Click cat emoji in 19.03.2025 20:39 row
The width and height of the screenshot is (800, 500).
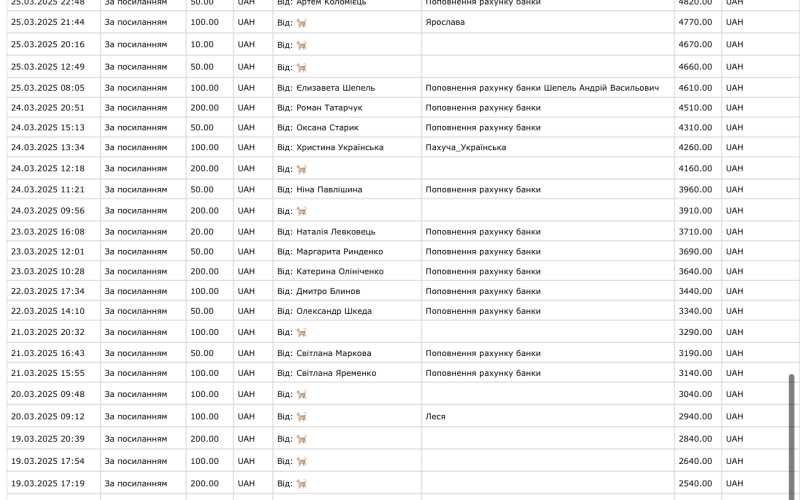(302, 439)
